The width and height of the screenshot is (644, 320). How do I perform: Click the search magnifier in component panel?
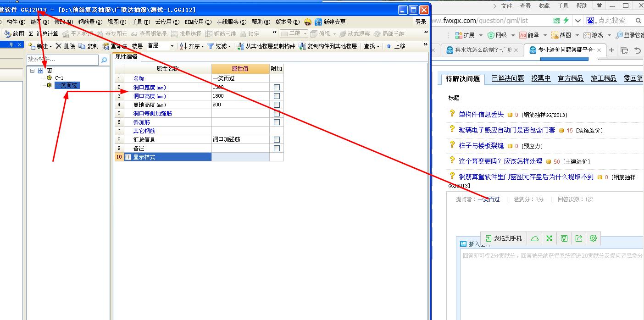pyautogui.click(x=104, y=60)
